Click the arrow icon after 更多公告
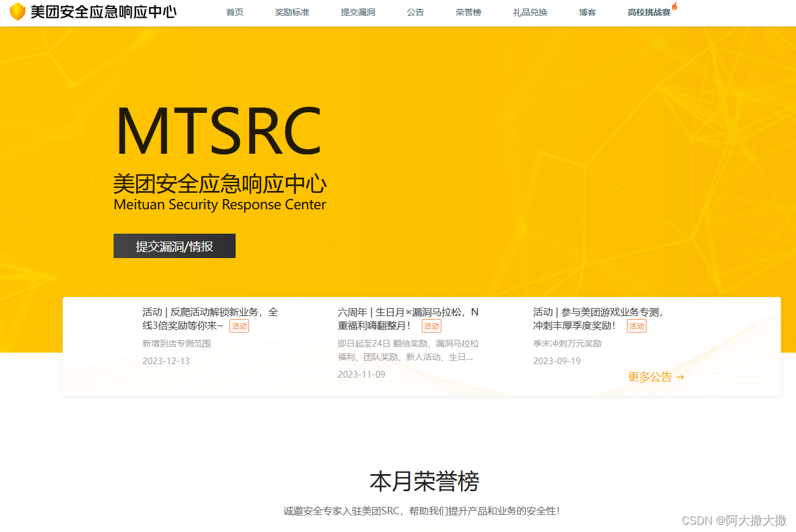 680,377
